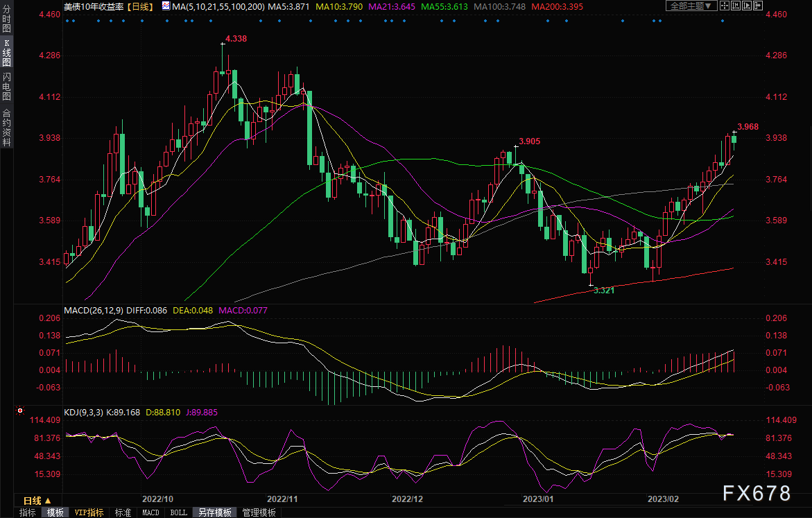
Task: Select the 模板 tab at bottom
Action: point(55,512)
